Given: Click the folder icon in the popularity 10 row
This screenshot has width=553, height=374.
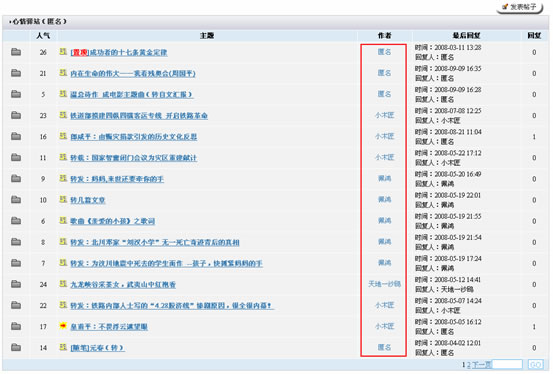Looking at the screenshot, I should click(16, 200).
